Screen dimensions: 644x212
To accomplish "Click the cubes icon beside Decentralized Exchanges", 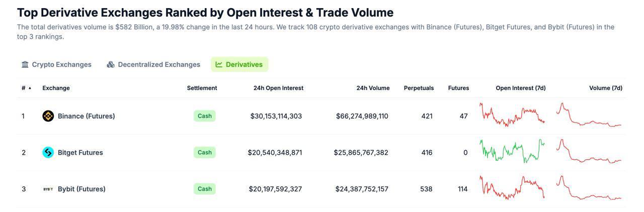I will point(111,64).
